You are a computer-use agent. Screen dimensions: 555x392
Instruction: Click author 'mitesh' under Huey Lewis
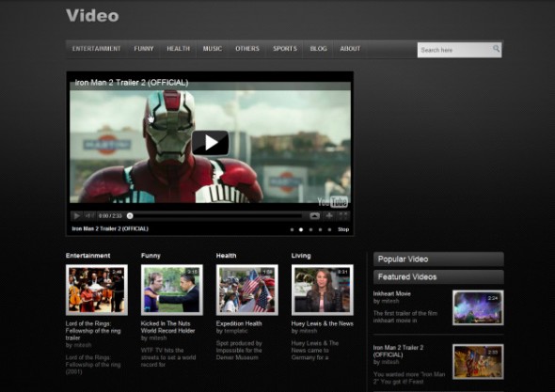click(x=308, y=331)
